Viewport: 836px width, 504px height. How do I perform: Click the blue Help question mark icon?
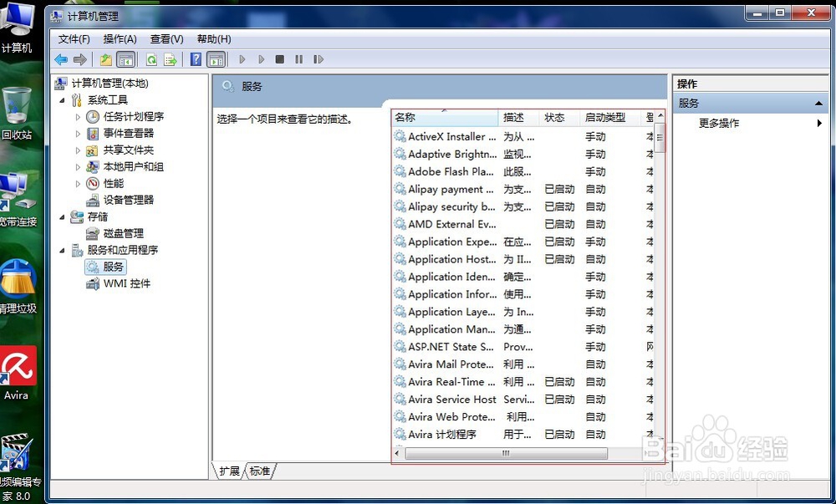point(196,59)
